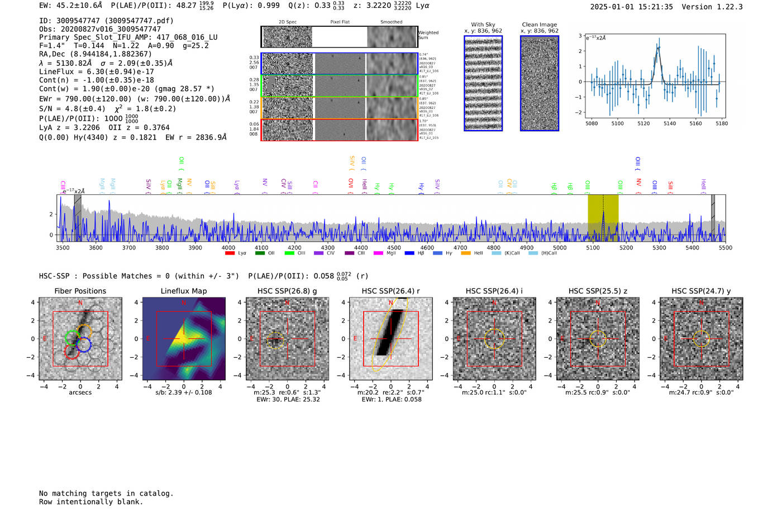
Task: Click the With Sky image
Action: (x=483, y=83)
